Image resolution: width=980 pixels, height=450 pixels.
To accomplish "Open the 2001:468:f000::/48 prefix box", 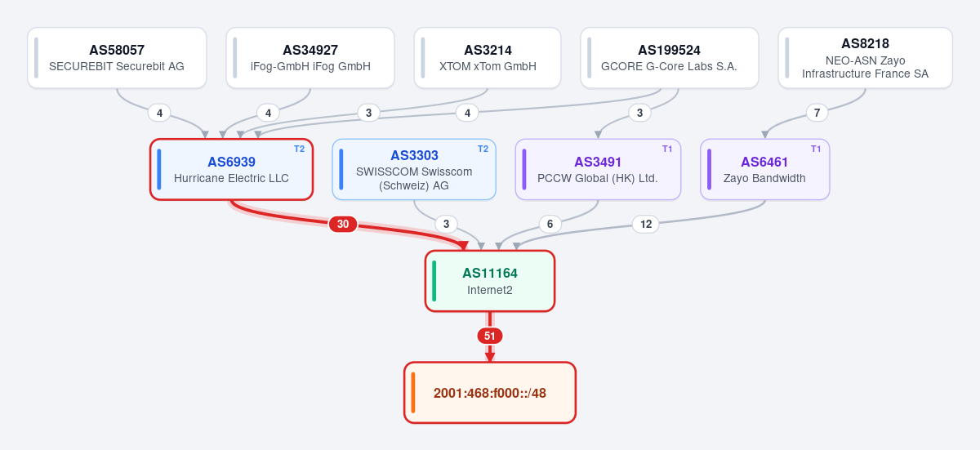I will tap(490, 393).
